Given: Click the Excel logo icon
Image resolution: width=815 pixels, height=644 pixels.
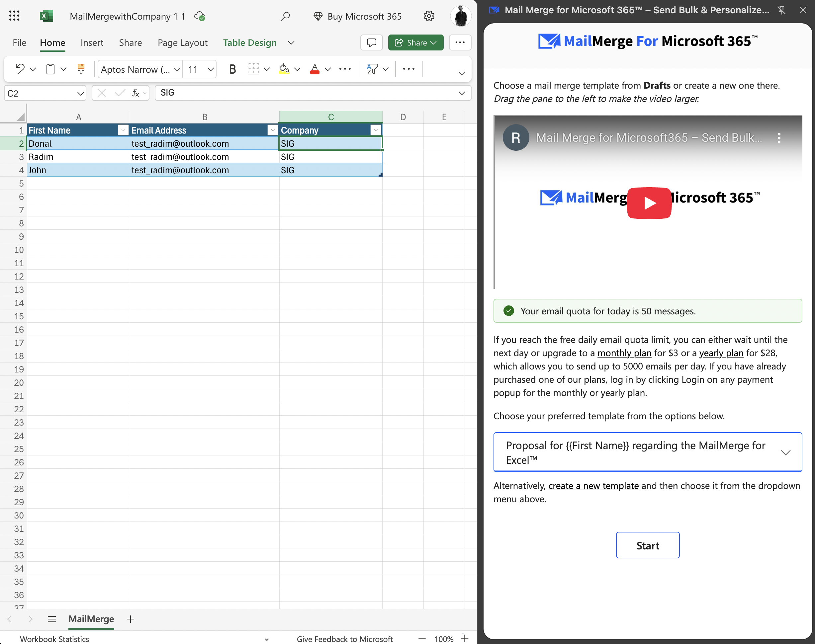Looking at the screenshot, I should pyautogui.click(x=46, y=16).
